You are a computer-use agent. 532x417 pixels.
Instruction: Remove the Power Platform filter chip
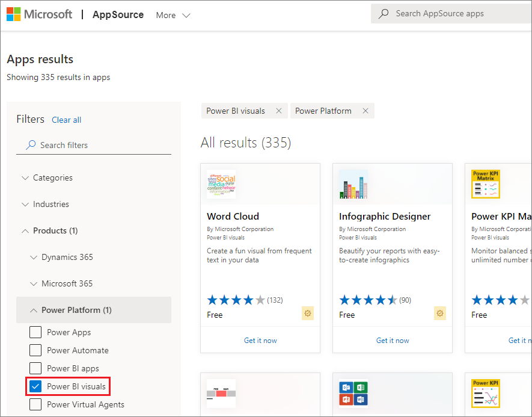pos(365,111)
